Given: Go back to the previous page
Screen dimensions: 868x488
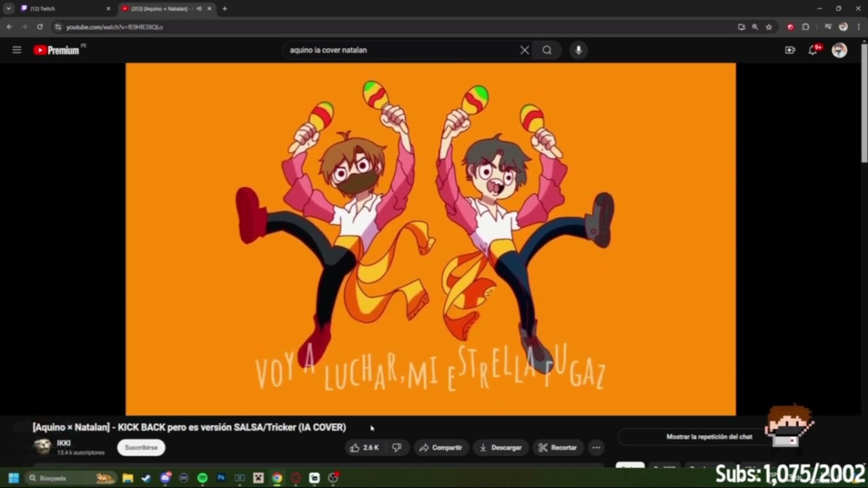Looking at the screenshot, I should [9, 27].
